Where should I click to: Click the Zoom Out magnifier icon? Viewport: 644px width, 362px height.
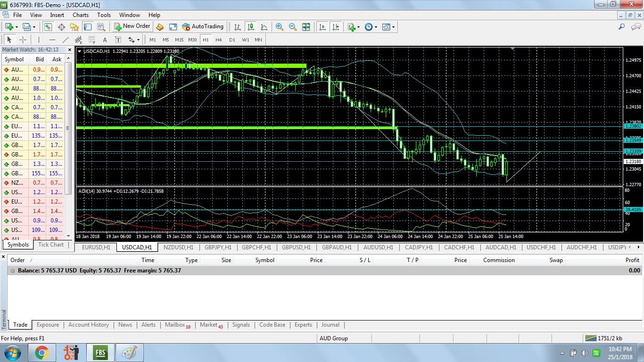tap(293, 27)
